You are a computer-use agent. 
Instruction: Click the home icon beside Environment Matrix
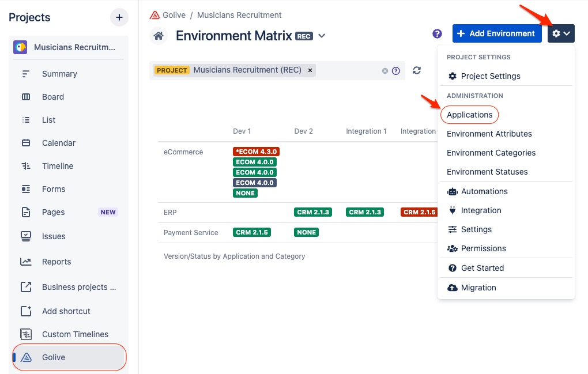click(159, 36)
